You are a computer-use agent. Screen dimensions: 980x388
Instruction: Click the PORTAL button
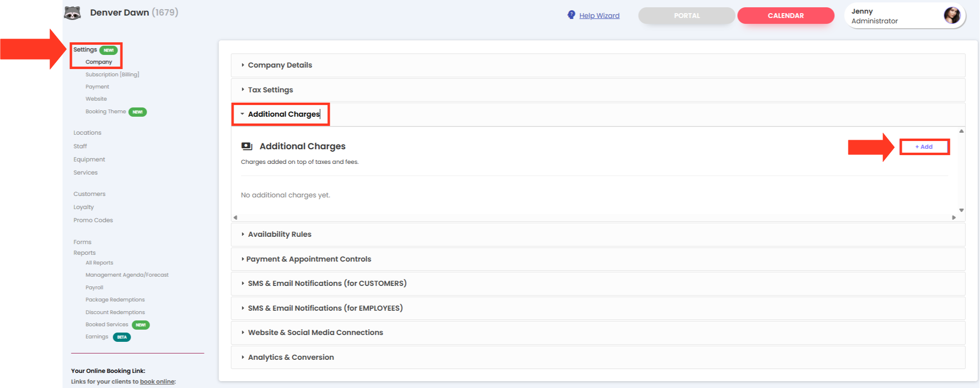pyautogui.click(x=687, y=16)
